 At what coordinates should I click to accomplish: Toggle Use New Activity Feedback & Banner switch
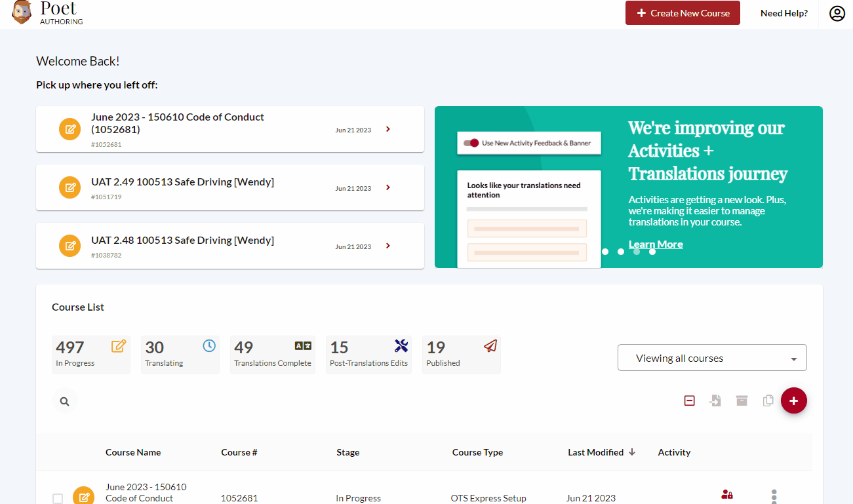click(x=471, y=143)
